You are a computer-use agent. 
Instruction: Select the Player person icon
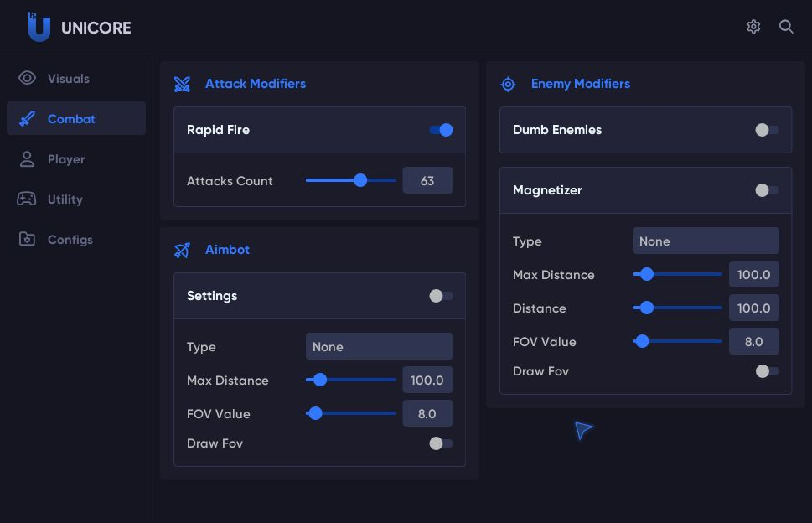point(27,159)
